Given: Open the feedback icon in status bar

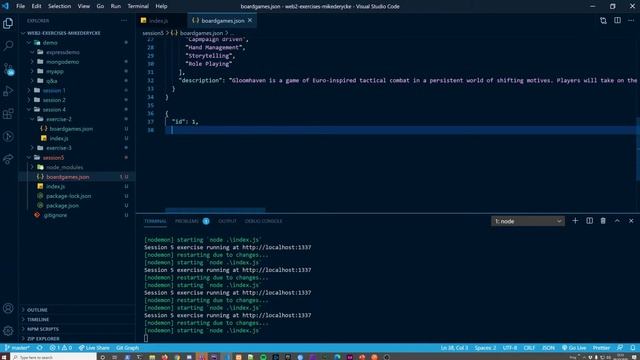Looking at the screenshot, I should point(620,348).
